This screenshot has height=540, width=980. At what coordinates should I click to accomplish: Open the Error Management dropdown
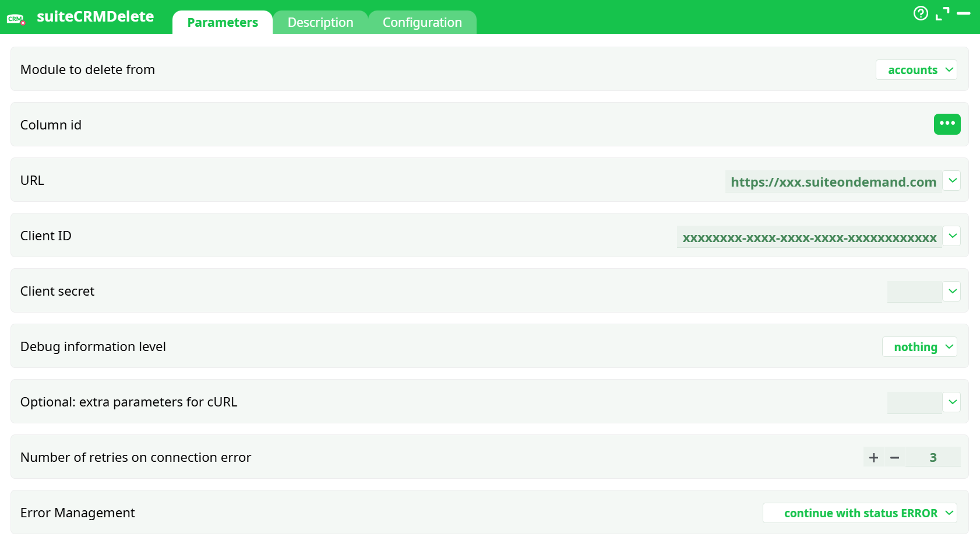point(859,513)
